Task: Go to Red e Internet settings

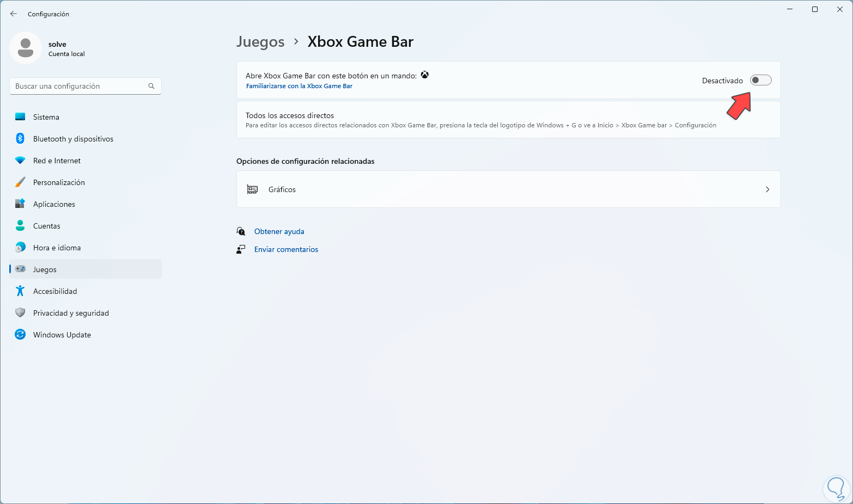Action: pos(86,161)
